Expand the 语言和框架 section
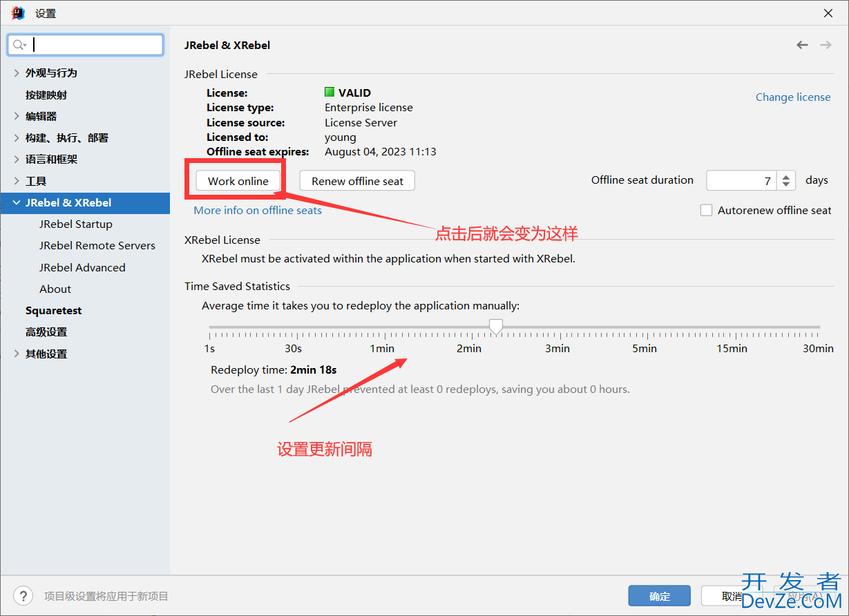 click(17, 159)
